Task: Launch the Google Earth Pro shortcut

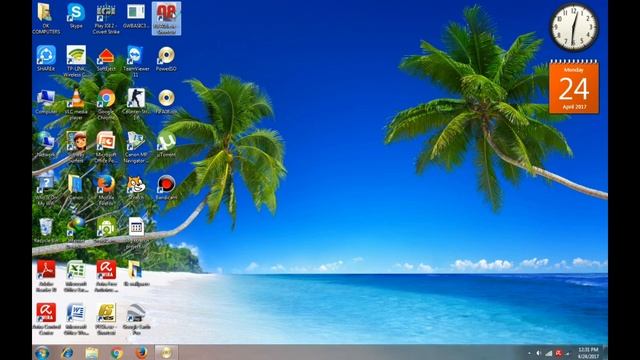Action: 136,319
